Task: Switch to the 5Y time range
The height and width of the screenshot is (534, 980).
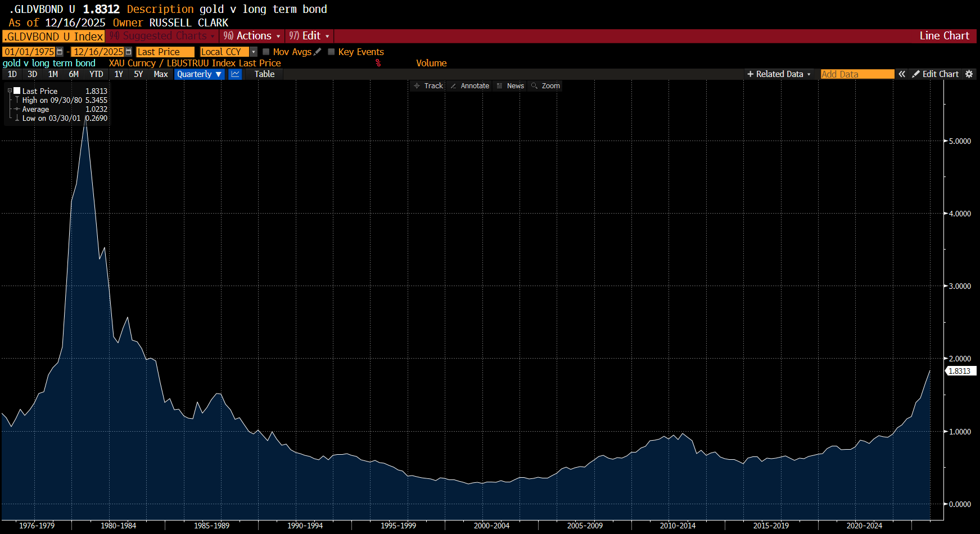Action: coord(138,74)
